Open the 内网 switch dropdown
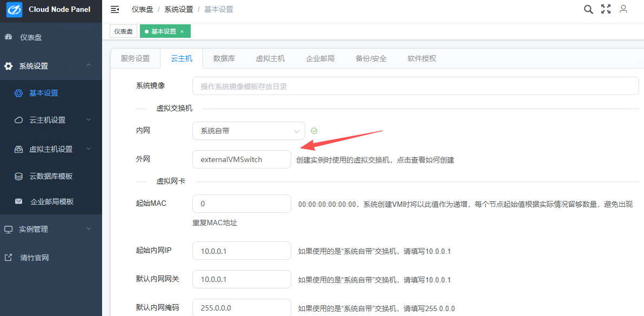The height and width of the screenshot is (316, 644). 249,131
